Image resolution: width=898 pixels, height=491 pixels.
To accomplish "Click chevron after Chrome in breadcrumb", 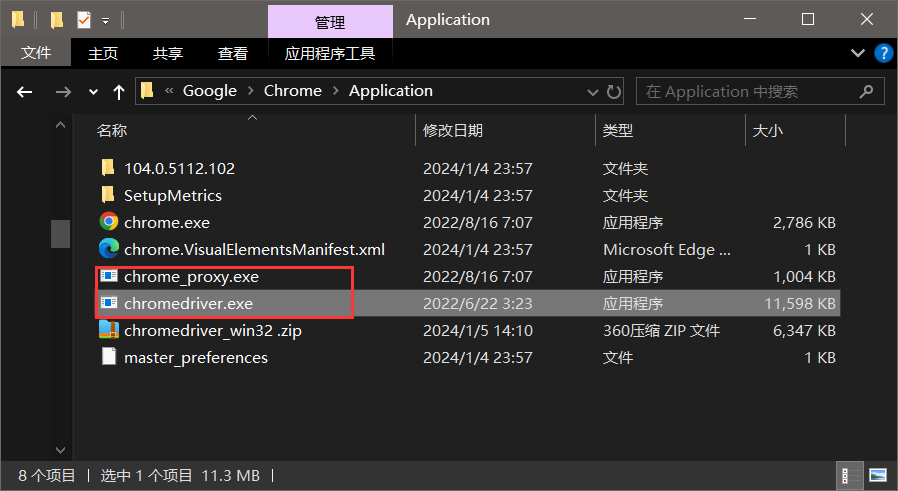I will point(336,91).
